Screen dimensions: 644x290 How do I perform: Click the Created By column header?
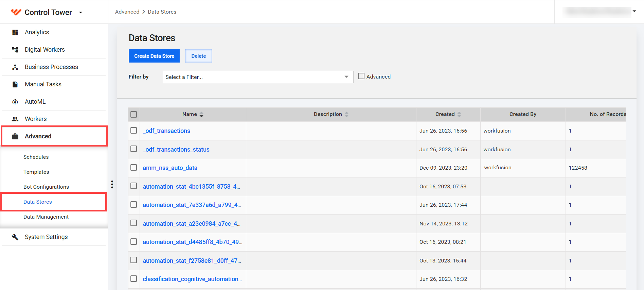pos(523,115)
